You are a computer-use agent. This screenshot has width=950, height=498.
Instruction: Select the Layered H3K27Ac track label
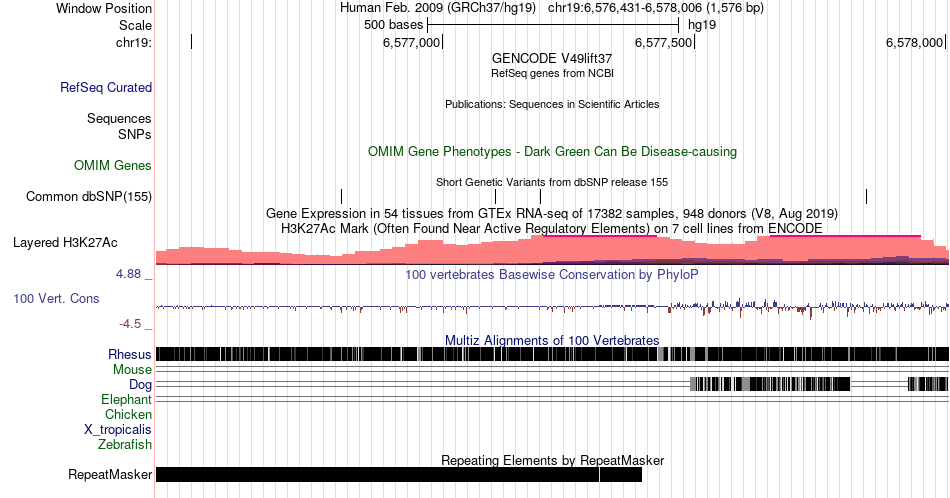coord(65,242)
